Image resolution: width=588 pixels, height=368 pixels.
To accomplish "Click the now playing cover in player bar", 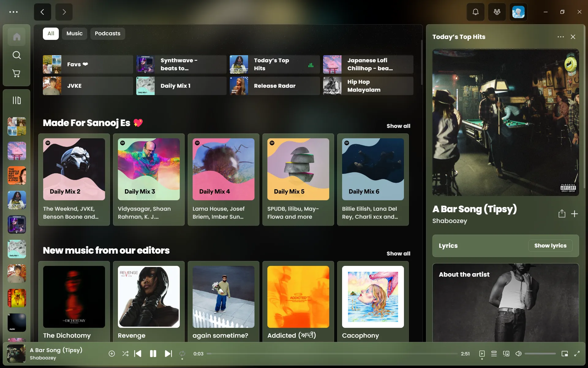I will pos(16,354).
